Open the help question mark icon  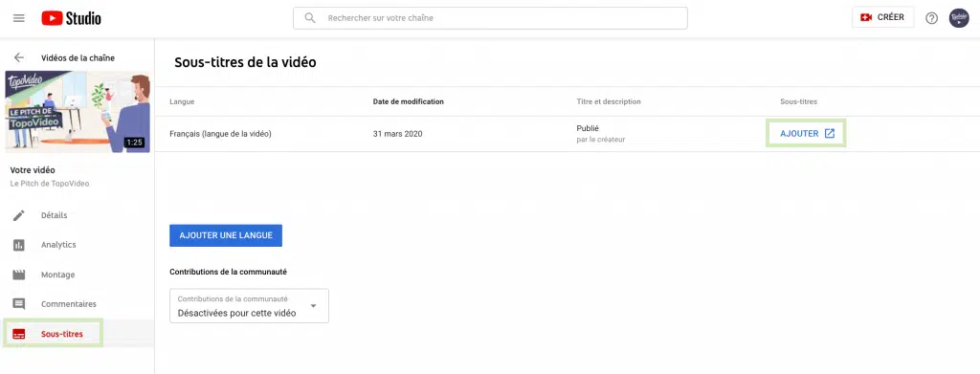[931, 18]
